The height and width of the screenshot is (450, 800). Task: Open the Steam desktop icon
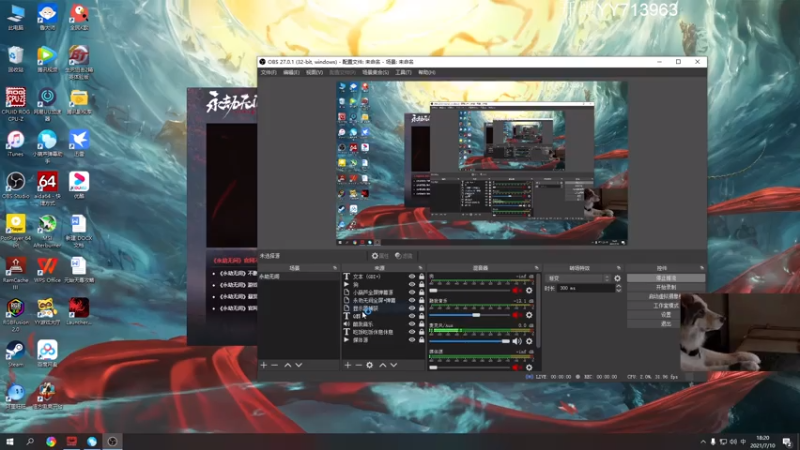[x=16, y=354]
